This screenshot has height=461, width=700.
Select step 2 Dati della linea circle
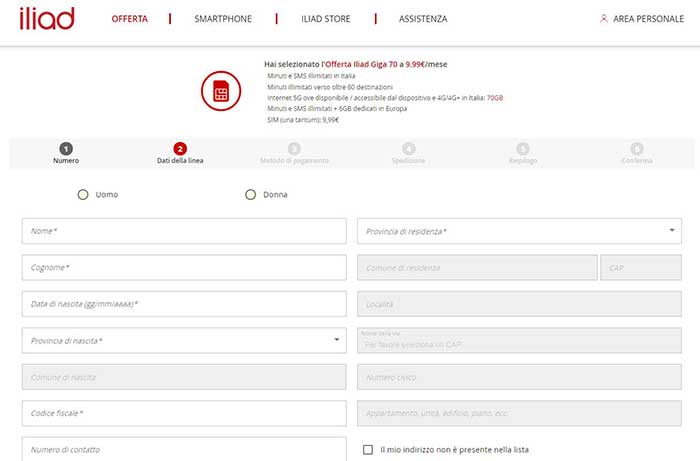pos(180,149)
